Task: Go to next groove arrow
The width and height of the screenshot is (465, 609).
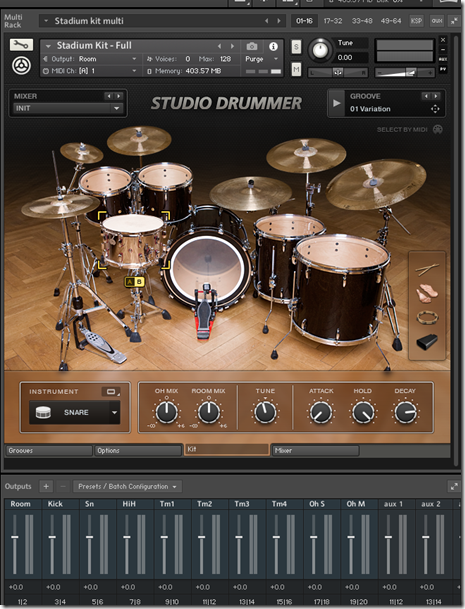Action: point(436,96)
